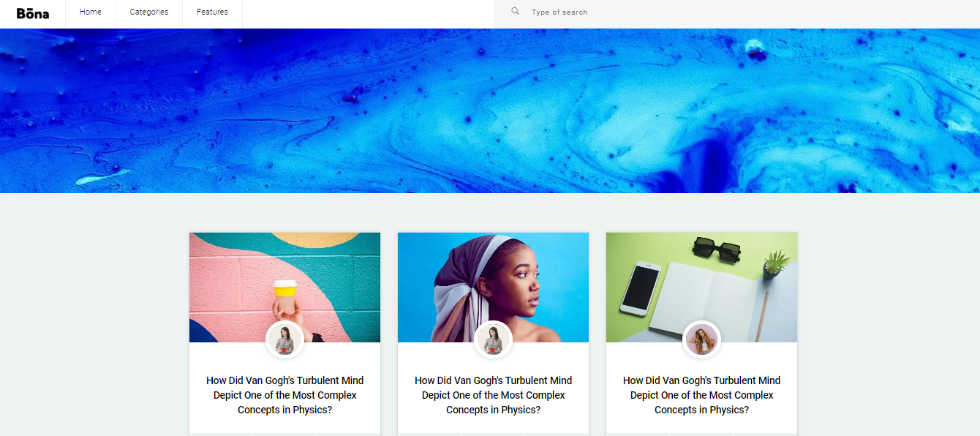
Task: Open the Categories menu
Action: pos(149,12)
